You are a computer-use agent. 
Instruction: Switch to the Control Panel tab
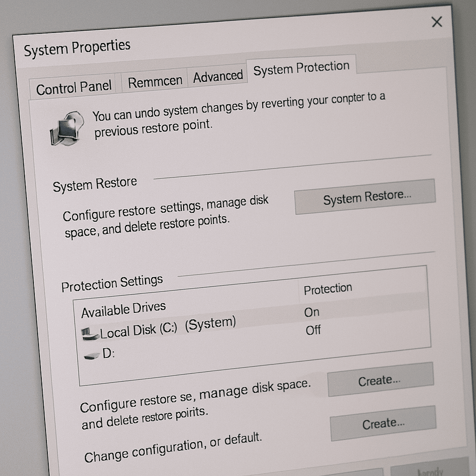pos(74,87)
